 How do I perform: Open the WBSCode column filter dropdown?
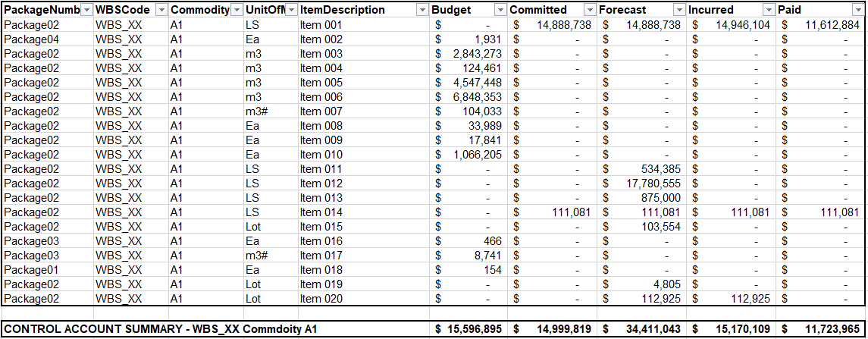(x=161, y=11)
